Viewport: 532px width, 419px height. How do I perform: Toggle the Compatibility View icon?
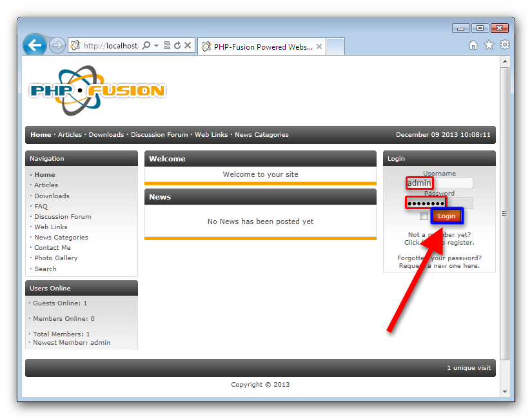[x=167, y=46]
